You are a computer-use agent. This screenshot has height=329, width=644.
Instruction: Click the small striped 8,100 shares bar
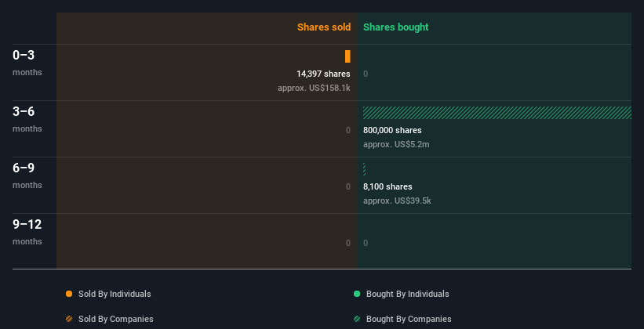[x=364, y=169]
